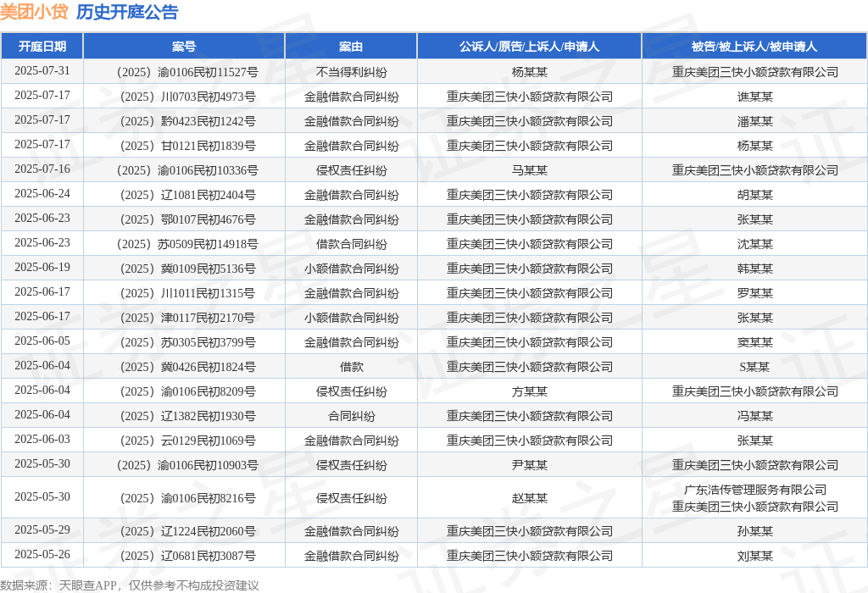
Task: Click 广东浩传管理服务有限公司 defendant
Action: tap(754, 490)
